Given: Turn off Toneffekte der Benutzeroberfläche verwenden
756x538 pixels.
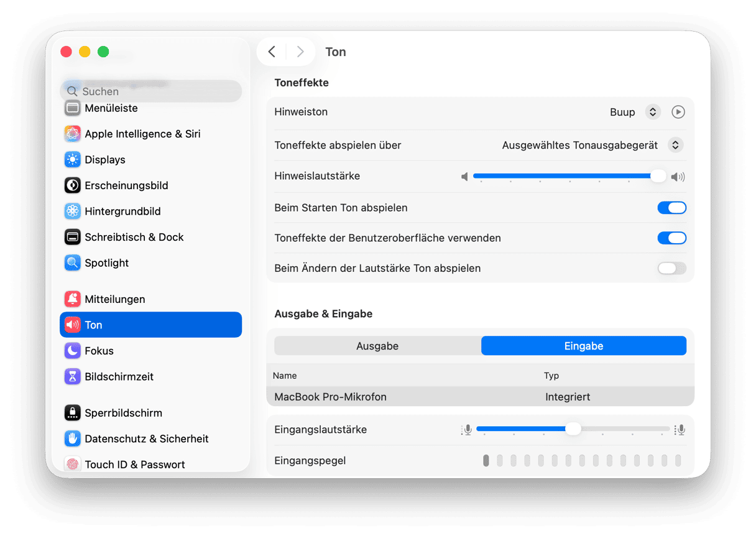Looking at the screenshot, I should coord(671,238).
